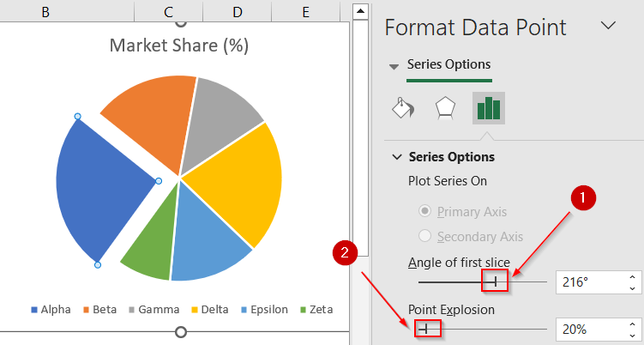Decrease the point explosion value

click(633, 336)
